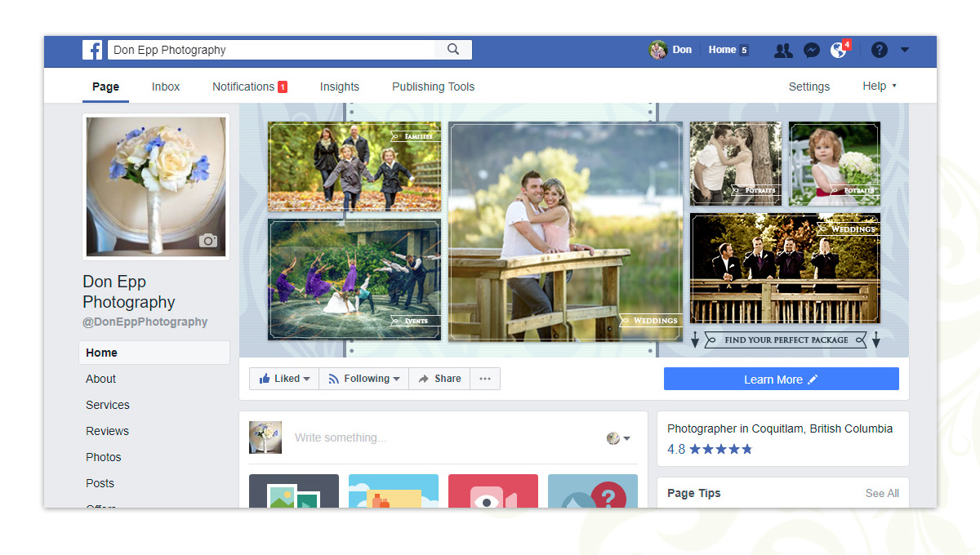Image resolution: width=980 pixels, height=555 pixels.
Task: Select the Photo/Video post option
Action: click(294, 491)
